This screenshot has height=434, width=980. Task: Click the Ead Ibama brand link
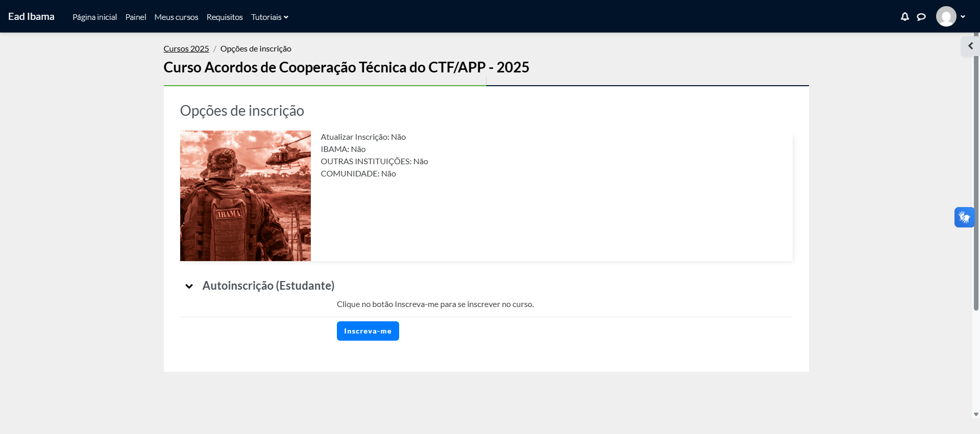(31, 16)
